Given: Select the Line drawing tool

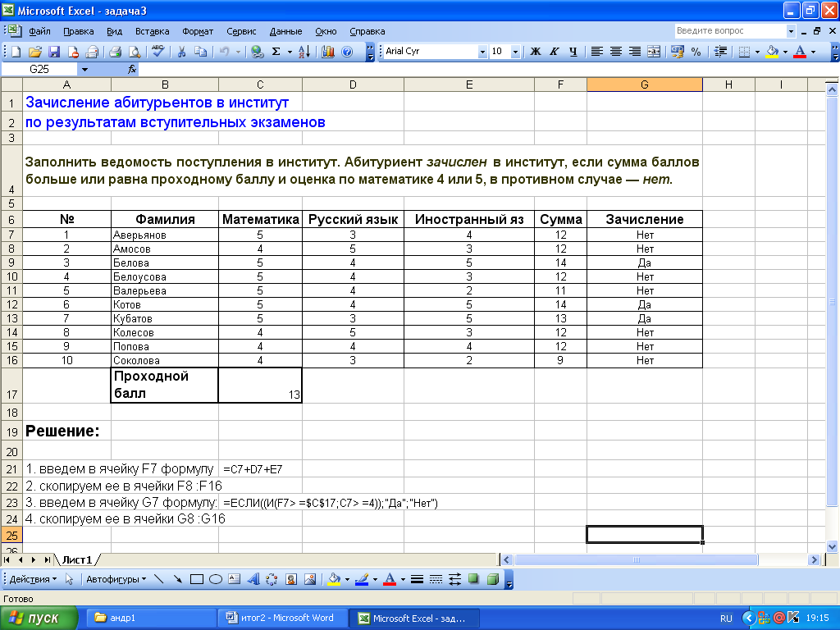Looking at the screenshot, I should 158,579.
